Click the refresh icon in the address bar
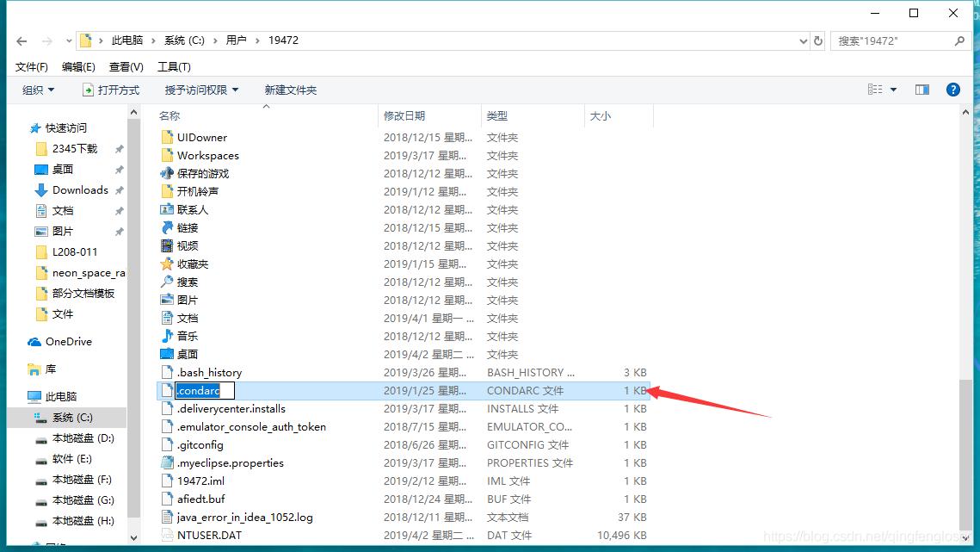The width and height of the screenshot is (980, 552). click(x=817, y=40)
